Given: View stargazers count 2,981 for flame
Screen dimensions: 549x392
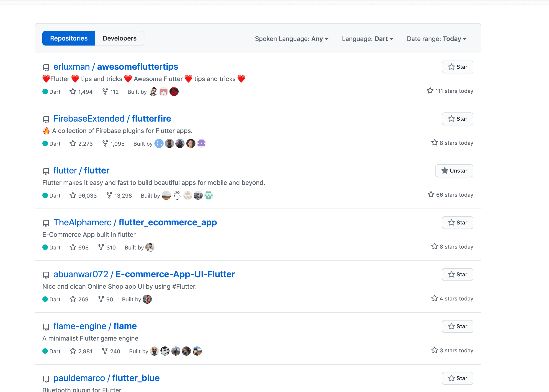Looking at the screenshot, I should tap(81, 351).
